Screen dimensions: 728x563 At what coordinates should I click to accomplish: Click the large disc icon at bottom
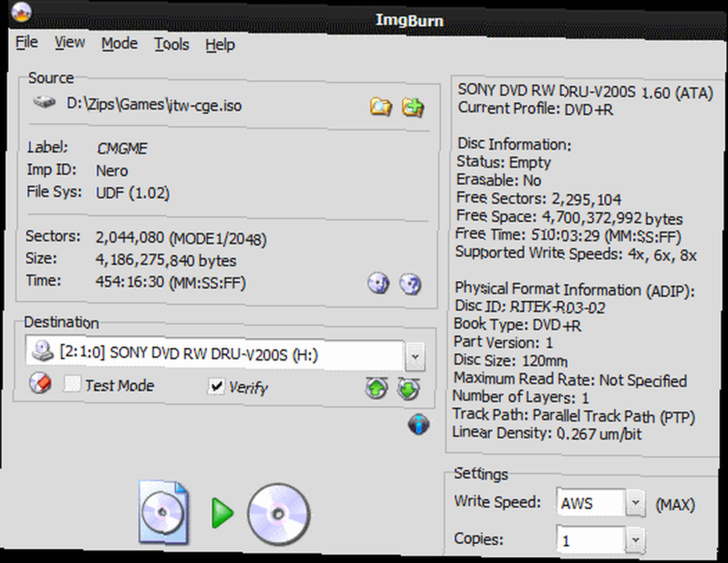[279, 514]
